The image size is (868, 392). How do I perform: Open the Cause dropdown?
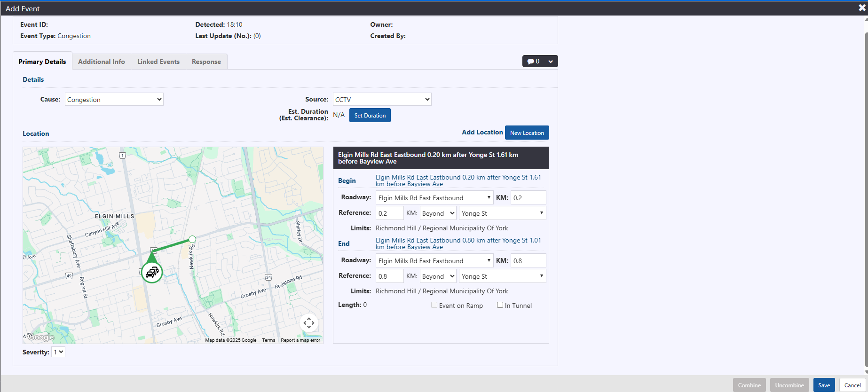pyautogui.click(x=114, y=100)
